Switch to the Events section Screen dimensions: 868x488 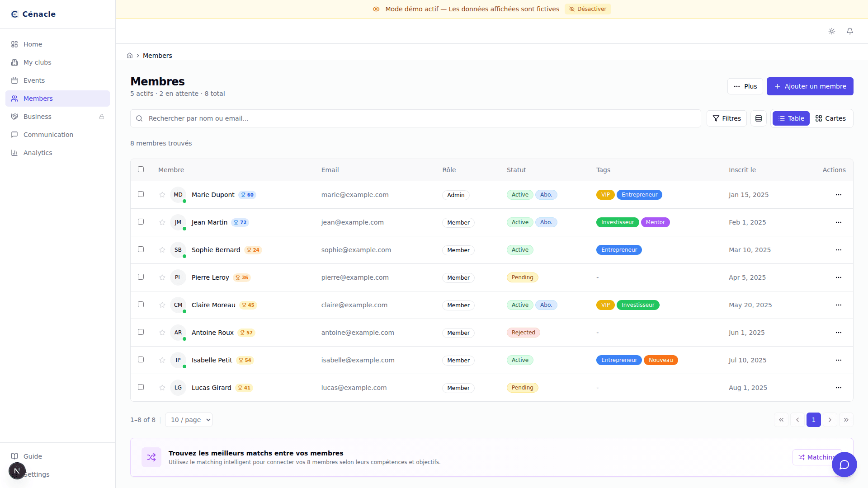pos(34,80)
